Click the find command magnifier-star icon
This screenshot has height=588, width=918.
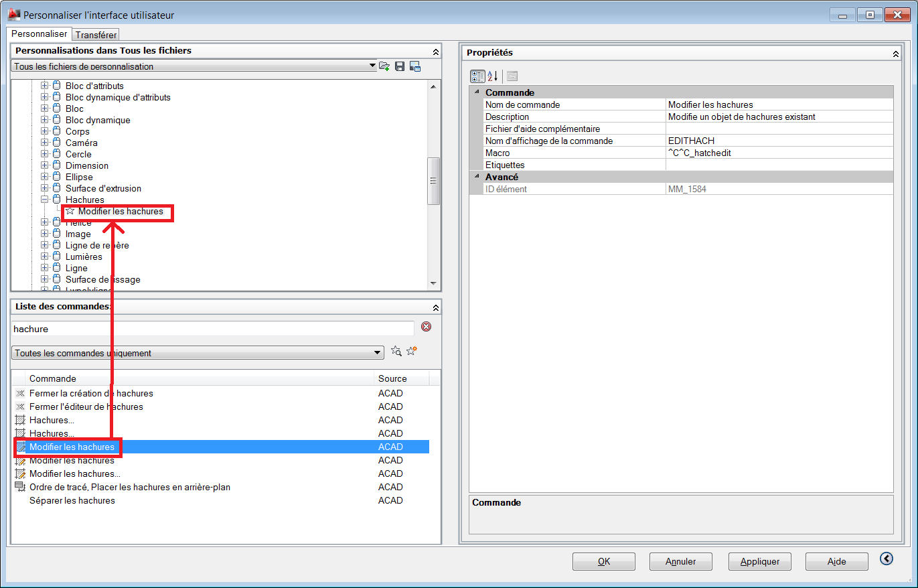396,351
